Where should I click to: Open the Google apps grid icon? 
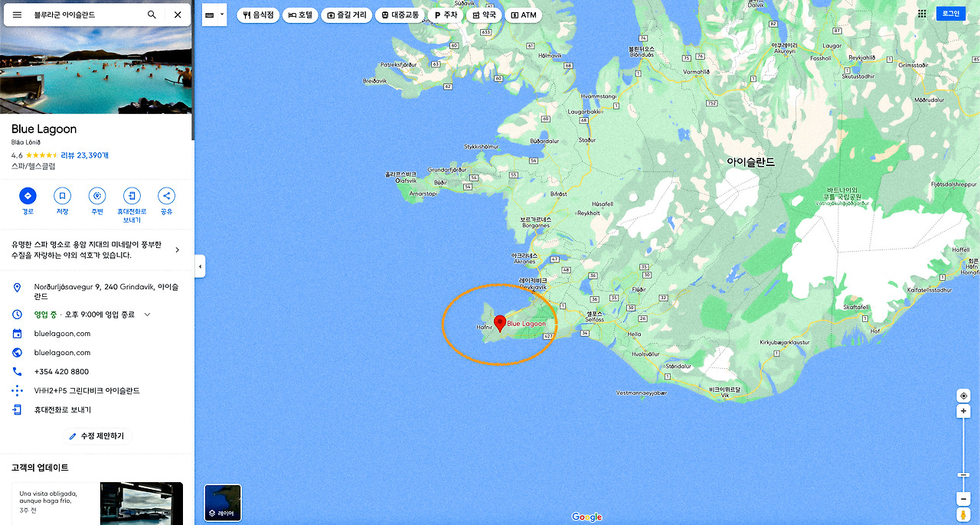tap(922, 14)
